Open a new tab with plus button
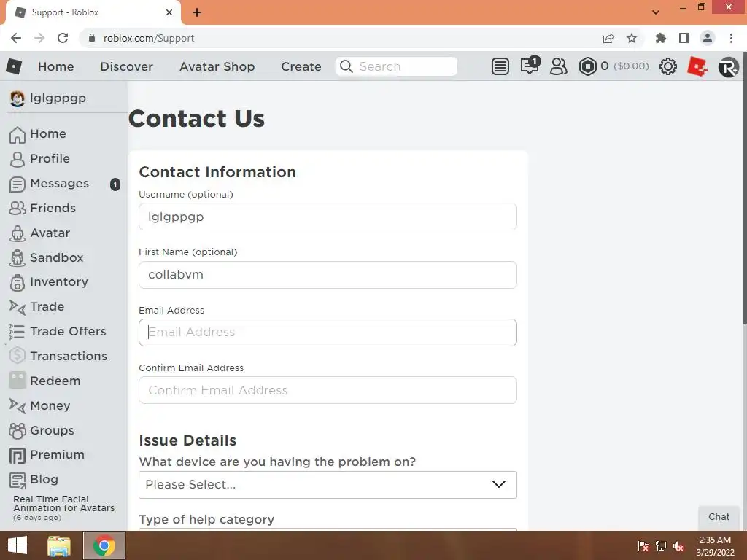 [197, 12]
